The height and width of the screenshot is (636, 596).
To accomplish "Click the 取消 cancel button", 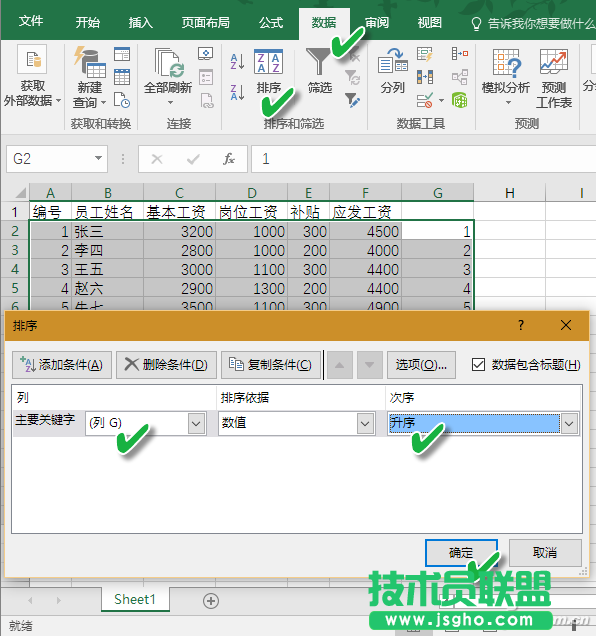I will coord(545,552).
